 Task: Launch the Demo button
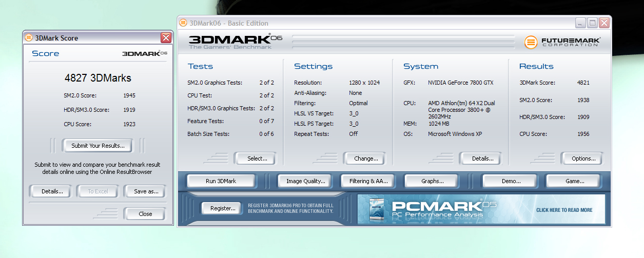510,181
